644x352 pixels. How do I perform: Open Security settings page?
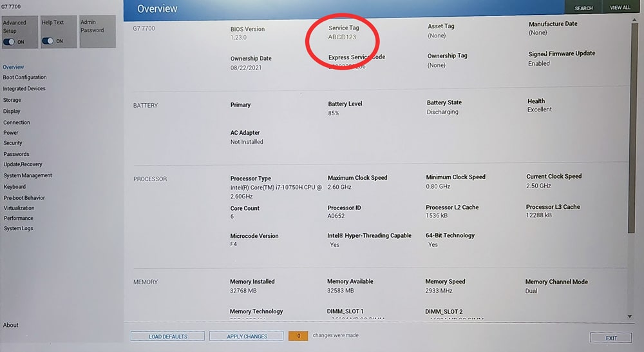(x=13, y=143)
